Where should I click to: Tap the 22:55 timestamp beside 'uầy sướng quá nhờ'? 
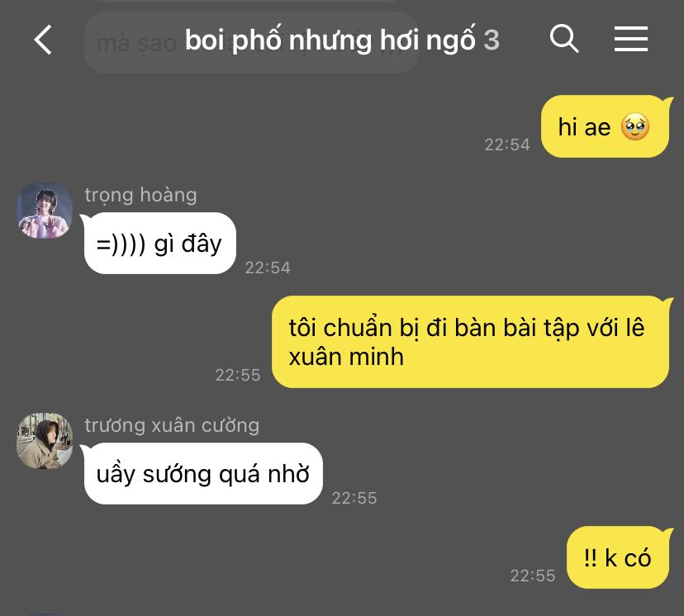(354, 498)
